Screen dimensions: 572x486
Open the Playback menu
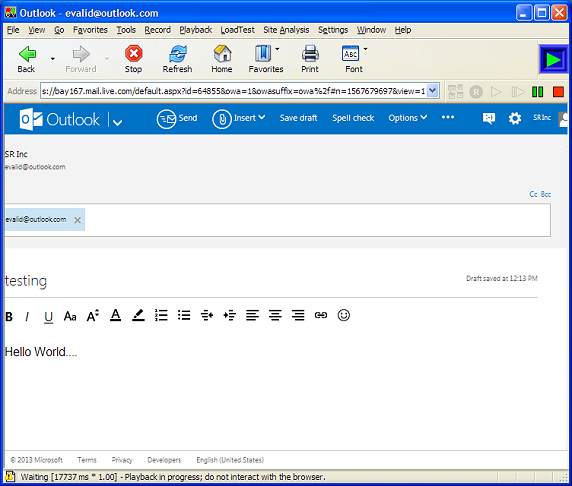(x=196, y=30)
